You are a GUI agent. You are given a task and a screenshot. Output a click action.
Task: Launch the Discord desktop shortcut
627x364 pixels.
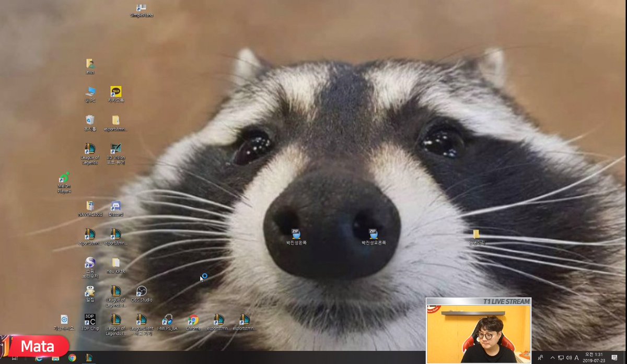click(116, 209)
